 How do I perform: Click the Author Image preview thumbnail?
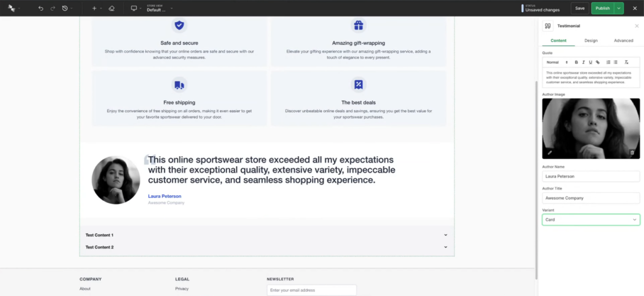point(591,128)
